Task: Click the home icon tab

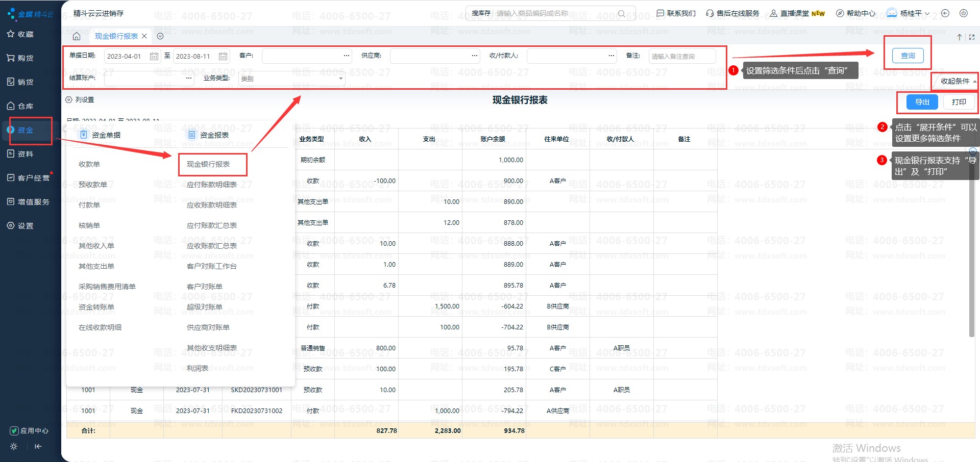Action: pyautogui.click(x=77, y=36)
